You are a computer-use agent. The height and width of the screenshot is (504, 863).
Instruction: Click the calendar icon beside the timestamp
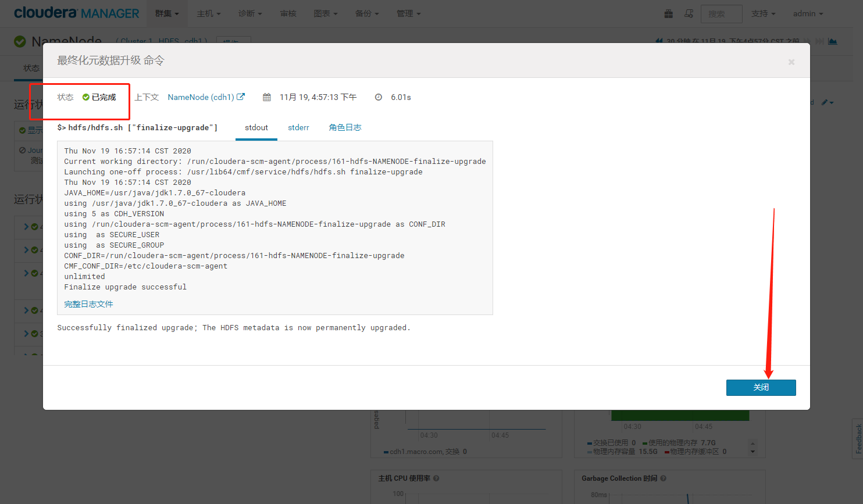click(x=267, y=97)
